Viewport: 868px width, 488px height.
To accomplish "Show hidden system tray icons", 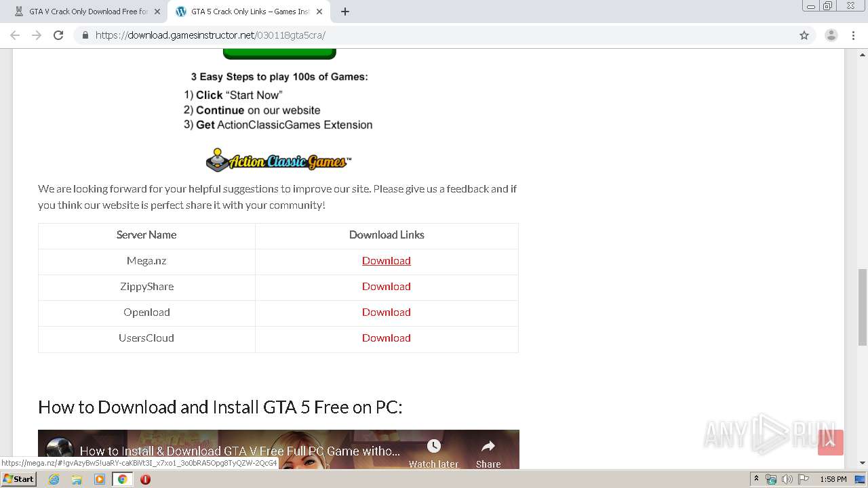I will (756, 479).
